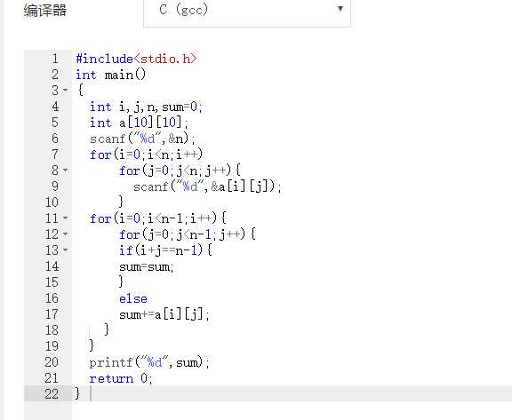
Task: Collapse the inner loop fold at line 12
Action: point(65,234)
